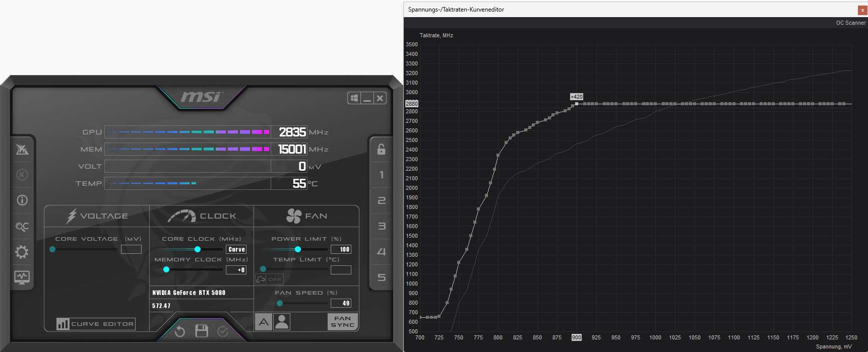Toggle user-defined fan curve person icon

(x=282, y=322)
